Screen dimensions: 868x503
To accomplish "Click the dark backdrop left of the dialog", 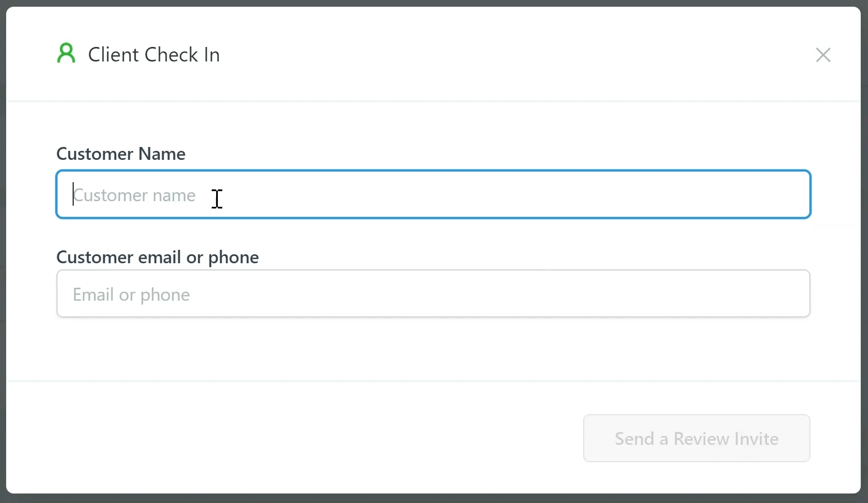I will 3,251.
